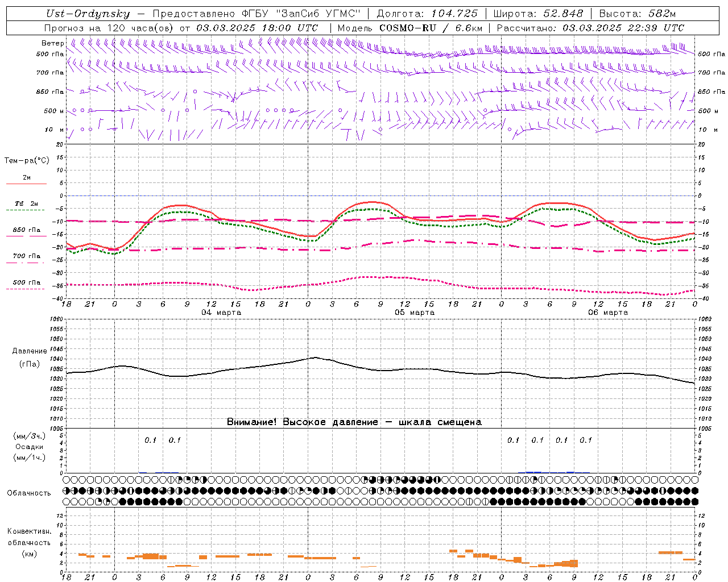Click the longitude value 'Долгота: 104.725'
Viewport: 728px width, 582px height.
pyautogui.click(x=427, y=14)
